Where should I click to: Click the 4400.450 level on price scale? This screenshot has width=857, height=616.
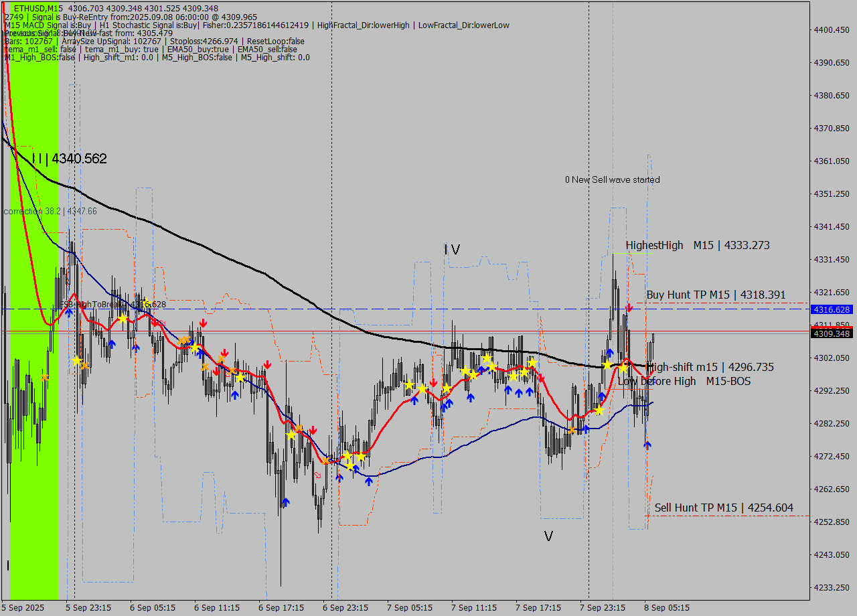[x=830, y=30]
